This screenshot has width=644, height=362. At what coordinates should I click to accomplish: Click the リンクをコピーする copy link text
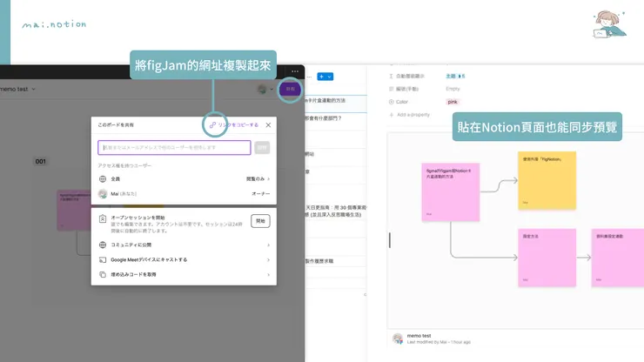(x=238, y=125)
